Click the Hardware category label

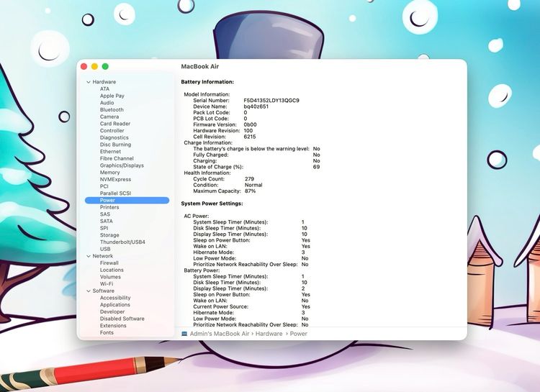coord(104,82)
